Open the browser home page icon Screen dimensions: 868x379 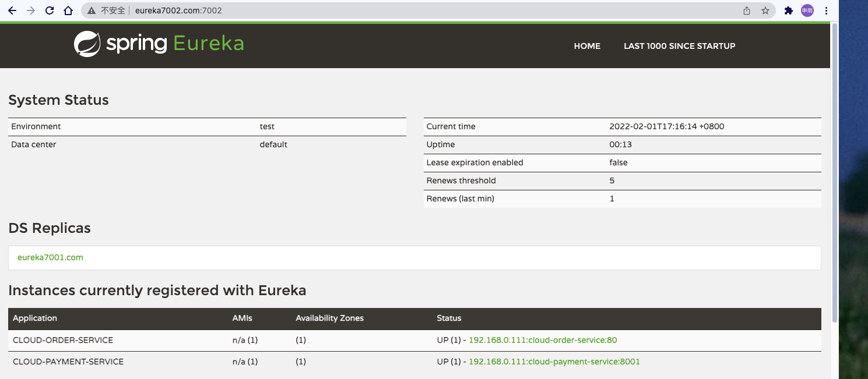[68, 10]
